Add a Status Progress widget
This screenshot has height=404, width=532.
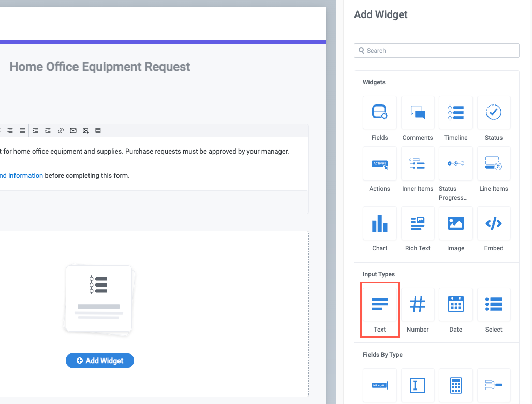point(455,163)
